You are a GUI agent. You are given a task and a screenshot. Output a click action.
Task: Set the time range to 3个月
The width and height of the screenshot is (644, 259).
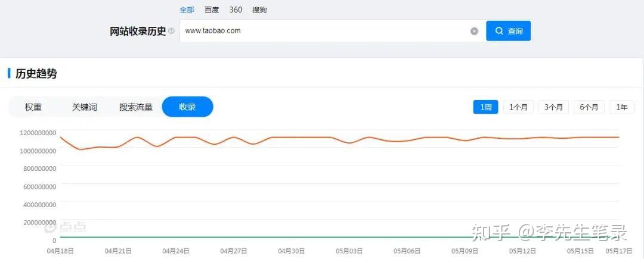click(x=554, y=107)
